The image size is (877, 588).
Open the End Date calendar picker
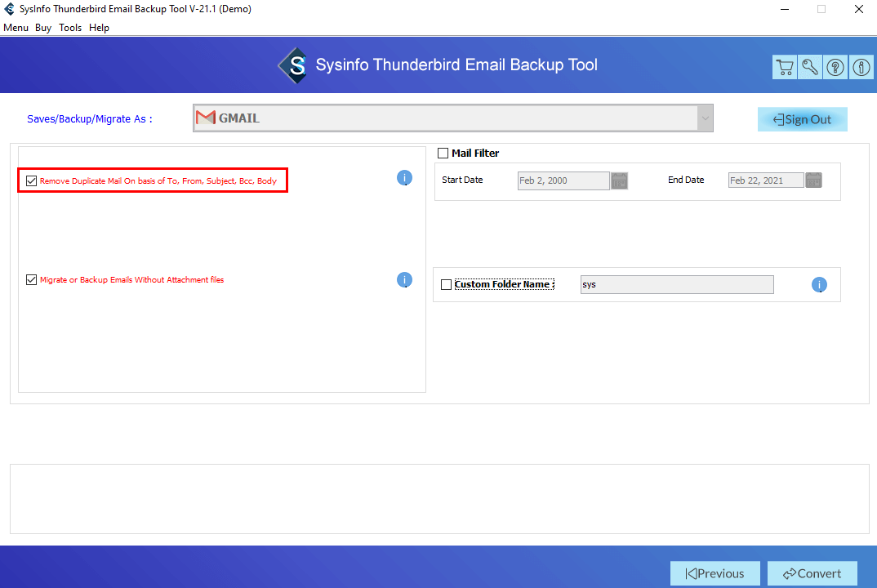click(813, 180)
